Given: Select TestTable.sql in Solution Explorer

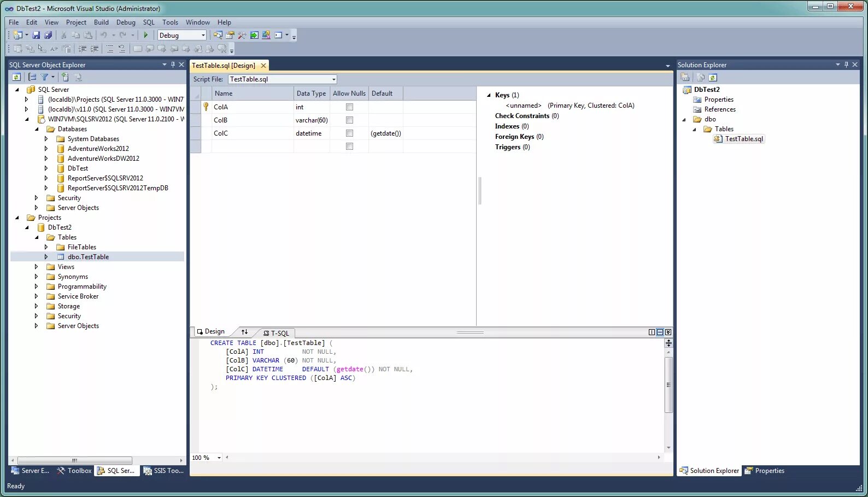Looking at the screenshot, I should (x=744, y=139).
